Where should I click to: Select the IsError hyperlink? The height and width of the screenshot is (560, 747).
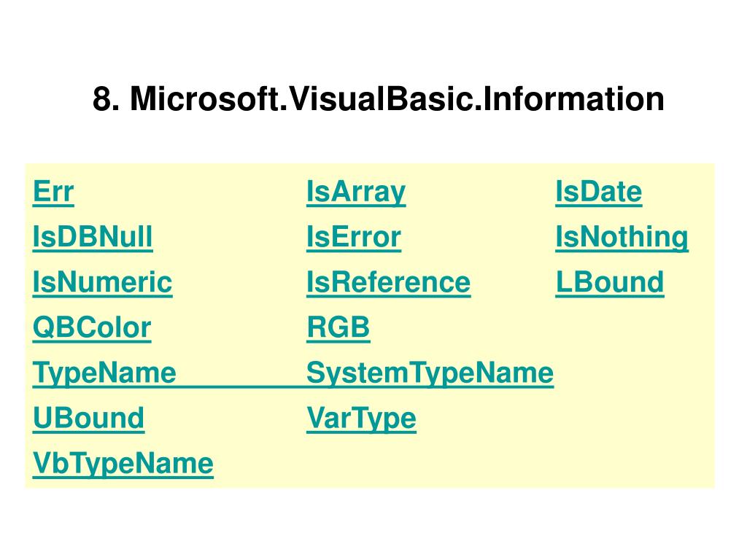[354, 238]
